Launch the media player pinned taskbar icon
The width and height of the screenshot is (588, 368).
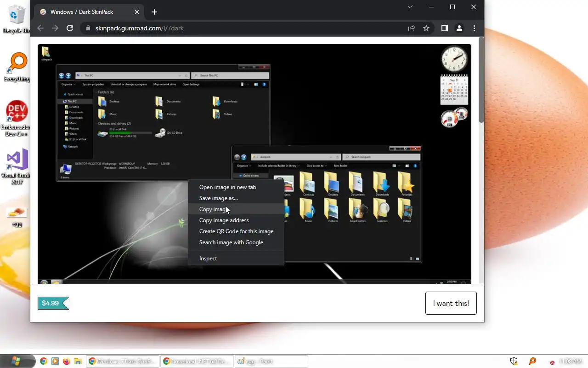click(55, 362)
